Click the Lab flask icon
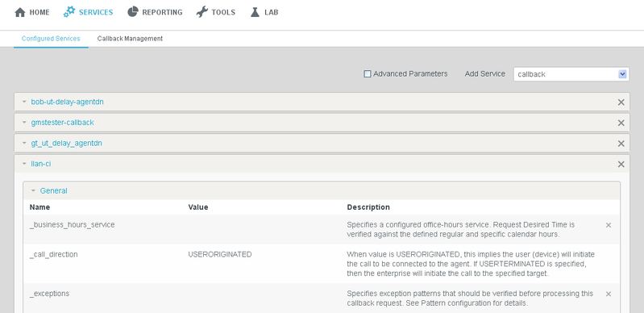The width and height of the screenshot is (644, 313). [255, 12]
